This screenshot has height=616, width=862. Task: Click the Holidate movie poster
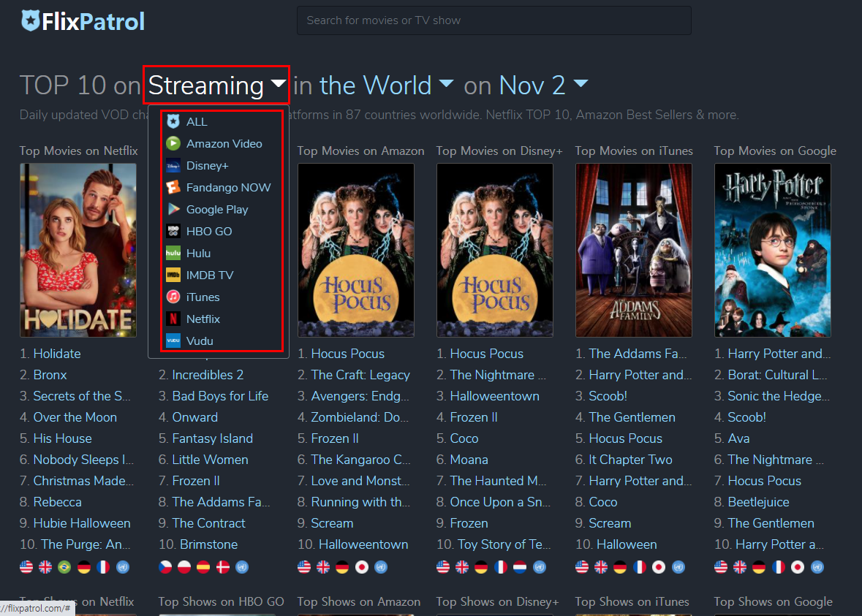[x=78, y=250]
